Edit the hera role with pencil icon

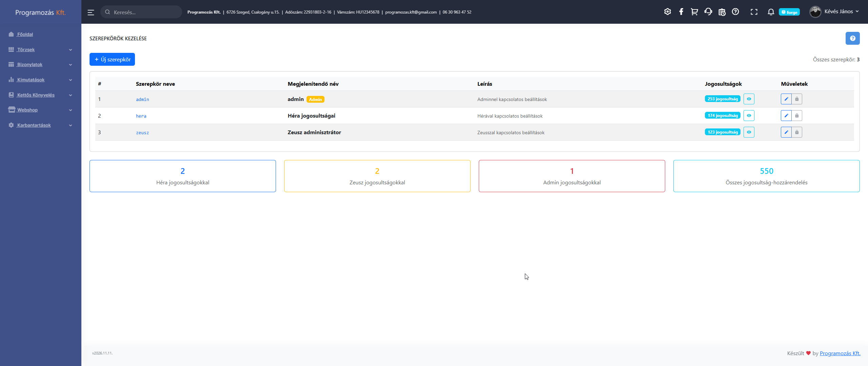(x=786, y=116)
